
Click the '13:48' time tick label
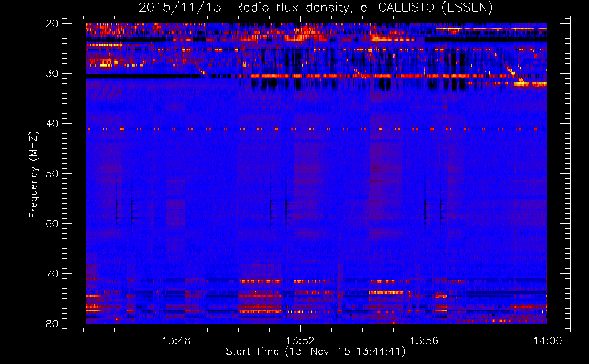click(x=176, y=341)
